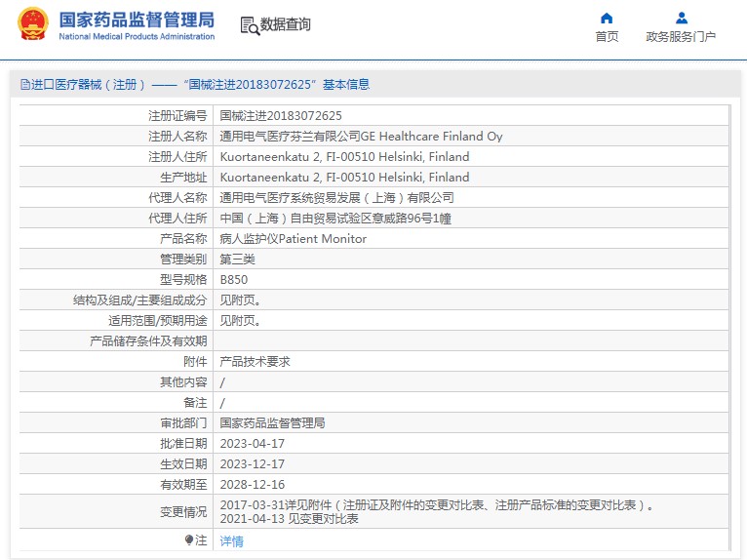The width and height of the screenshot is (747, 560).
Task: Select 国家药品监督管理局 in 审批部门 row
Action: coord(272,423)
